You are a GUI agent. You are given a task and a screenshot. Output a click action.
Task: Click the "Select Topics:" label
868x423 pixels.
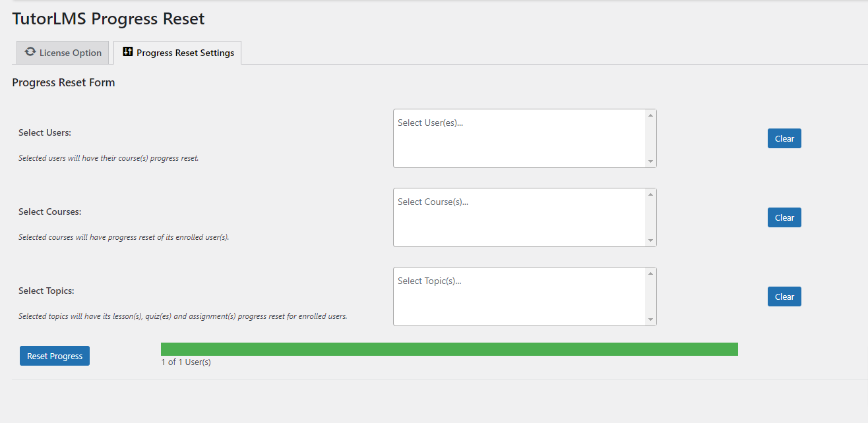click(46, 291)
